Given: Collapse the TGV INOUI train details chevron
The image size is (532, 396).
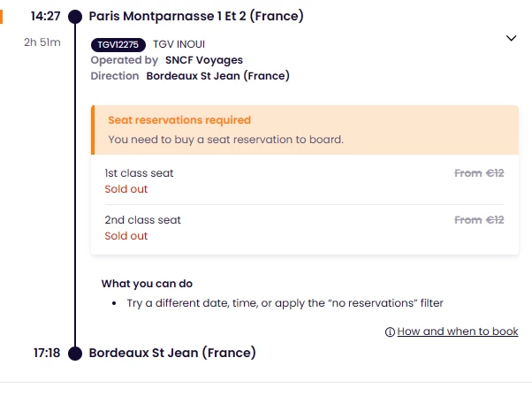Looking at the screenshot, I should coord(510,38).
